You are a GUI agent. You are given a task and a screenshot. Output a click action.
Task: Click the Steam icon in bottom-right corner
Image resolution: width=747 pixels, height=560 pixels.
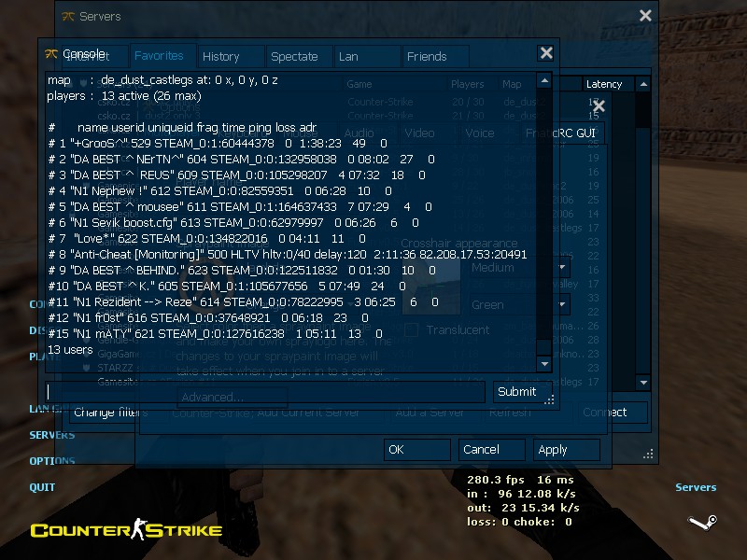tap(699, 523)
